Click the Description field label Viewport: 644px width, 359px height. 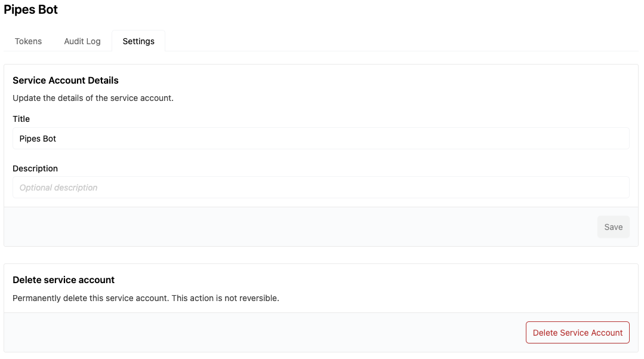[x=35, y=168]
